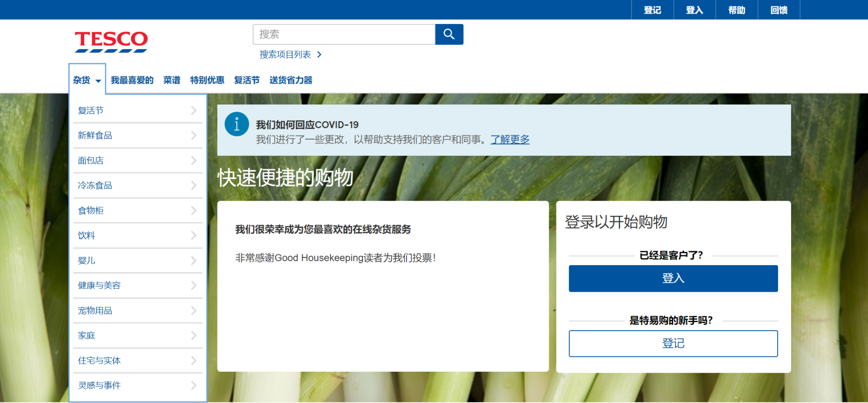The width and height of the screenshot is (868, 403).
Task: Select 面包店 category
Action: click(x=91, y=160)
